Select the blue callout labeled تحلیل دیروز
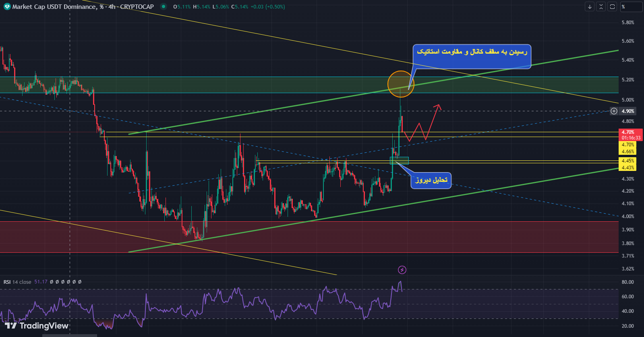Screen dimensions: 644x337 pyautogui.click(x=431, y=180)
